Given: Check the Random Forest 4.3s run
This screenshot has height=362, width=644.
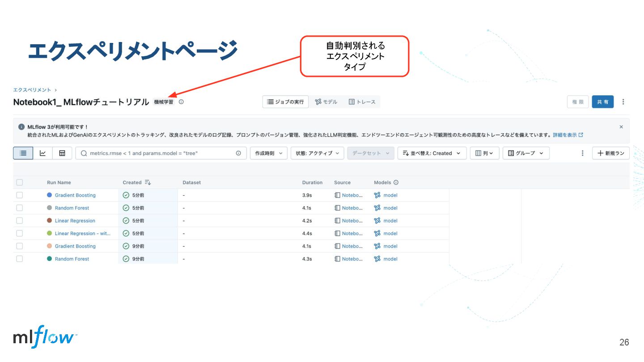Looking at the screenshot, I should pos(19,259).
